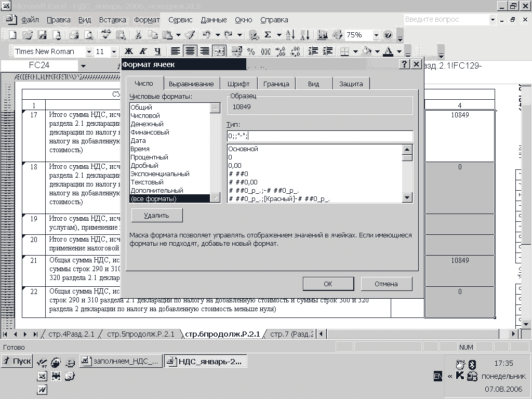Click the fill color bucket swatch
532x399 pixels.
click(x=366, y=51)
